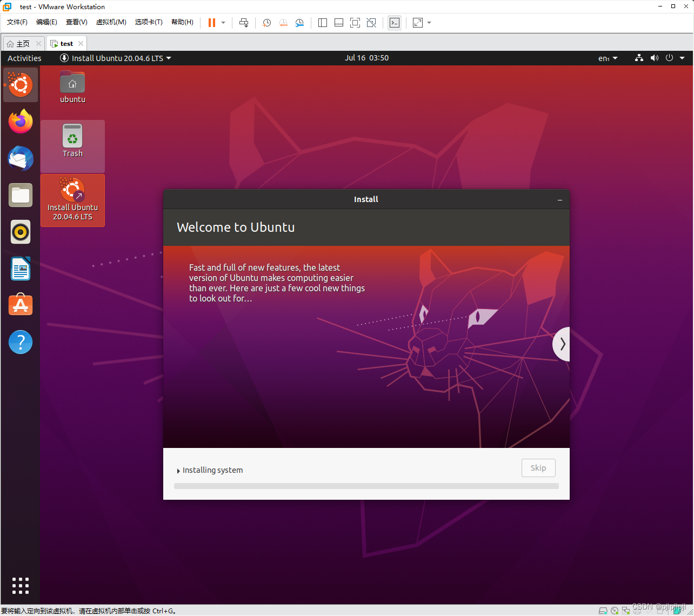Viewport: 694px width, 616px height.
Task: Launch Firefox from the dock
Action: coord(21,122)
